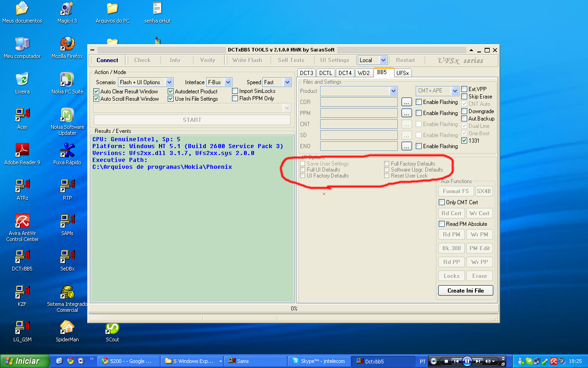The width and height of the screenshot is (588, 368).
Task: Enable the Aut.Backup checkbox
Action: [464, 119]
